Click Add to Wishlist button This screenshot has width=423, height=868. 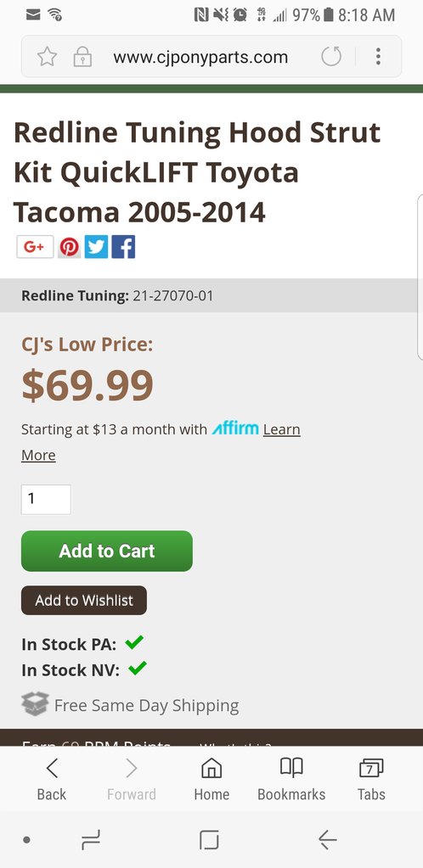[x=84, y=601]
